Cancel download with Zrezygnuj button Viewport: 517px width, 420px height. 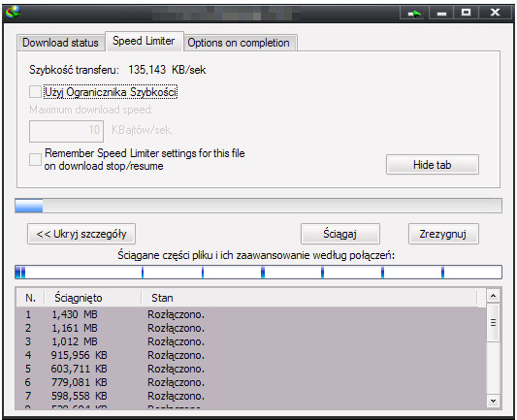tap(443, 234)
